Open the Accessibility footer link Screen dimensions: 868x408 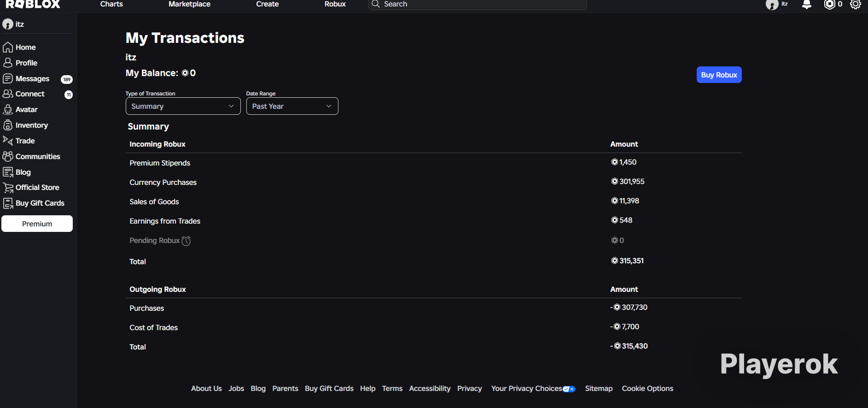tap(430, 388)
